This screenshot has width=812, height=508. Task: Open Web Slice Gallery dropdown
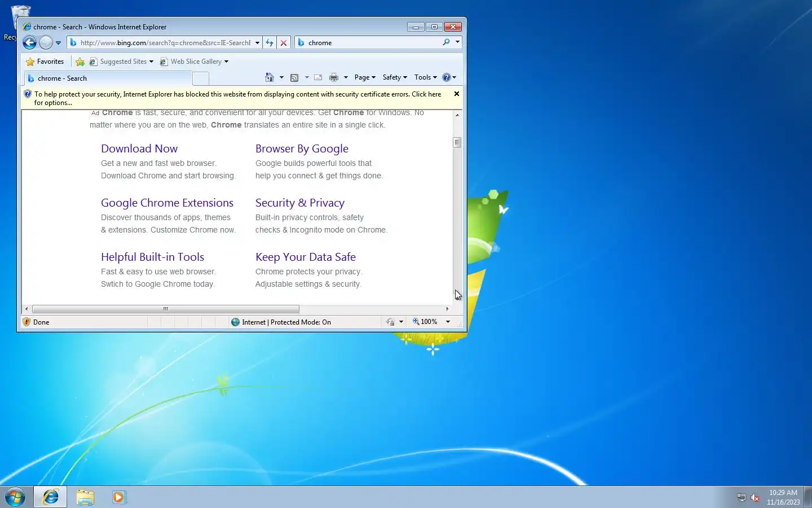[194, 62]
